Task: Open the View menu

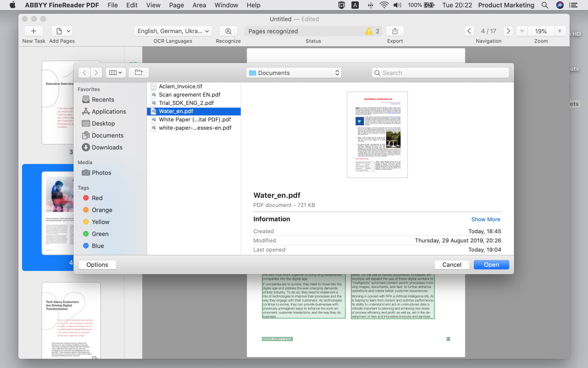Action: tap(153, 5)
